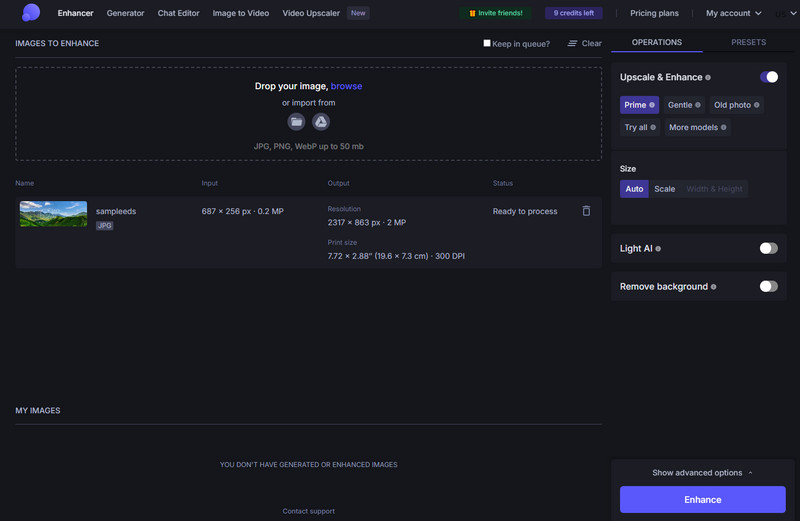Click the sampleeds file name
Image resolution: width=800 pixels, height=521 pixels.
point(116,211)
